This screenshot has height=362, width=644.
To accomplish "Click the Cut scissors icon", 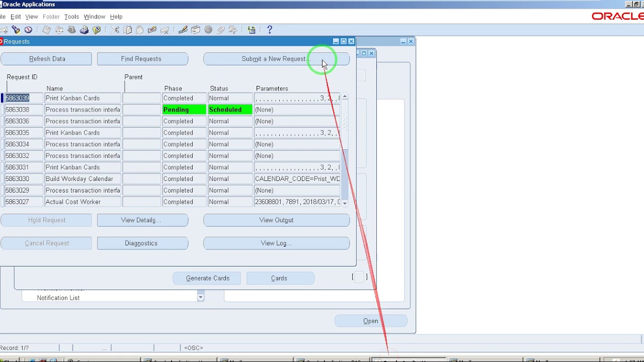I will (x=115, y=30).
